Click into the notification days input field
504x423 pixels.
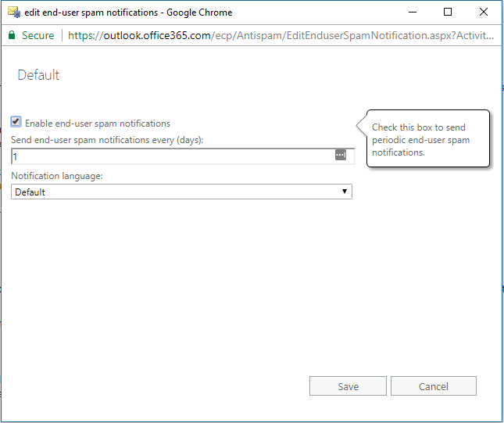(183, 156)
